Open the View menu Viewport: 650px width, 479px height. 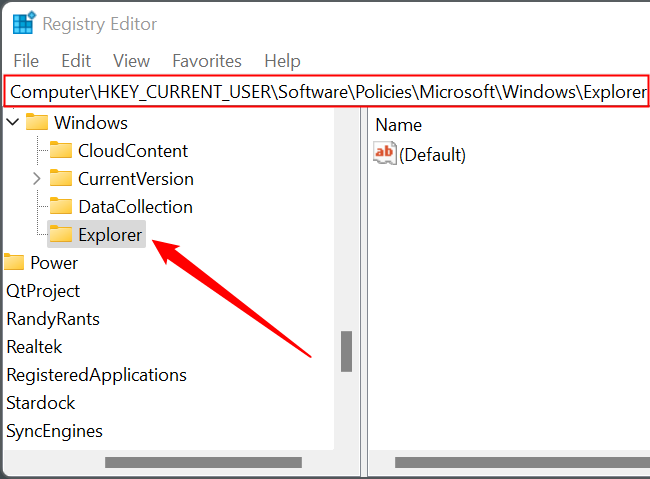131,61
